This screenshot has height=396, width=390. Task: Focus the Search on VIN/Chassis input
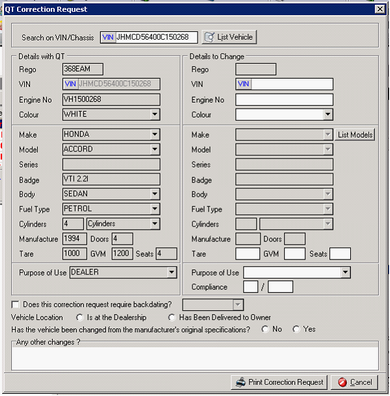[x=149, y=37]
